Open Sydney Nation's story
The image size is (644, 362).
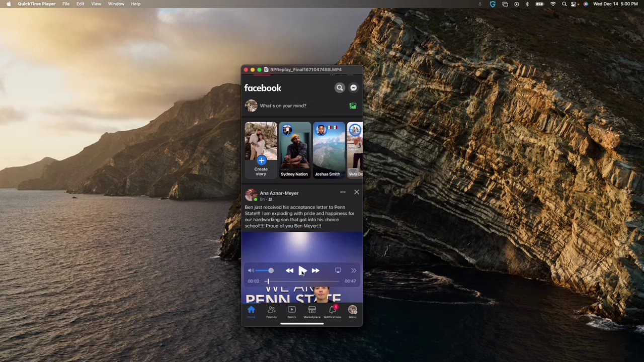(295, 149)
